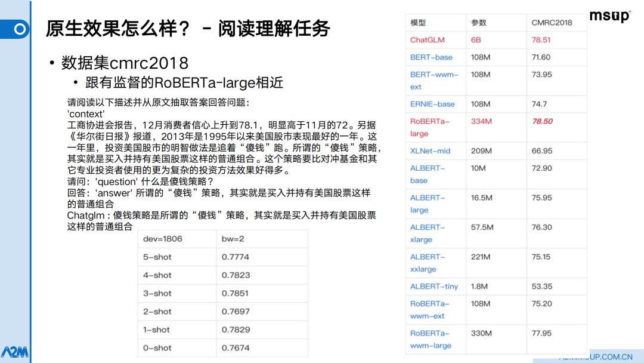
Task: Click the RoBERTa-large parameter 334M
Action: tap(481, 121)
